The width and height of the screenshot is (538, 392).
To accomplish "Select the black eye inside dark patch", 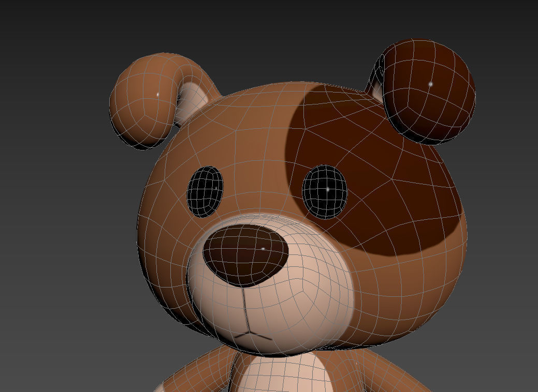I will tap(325, 192).
